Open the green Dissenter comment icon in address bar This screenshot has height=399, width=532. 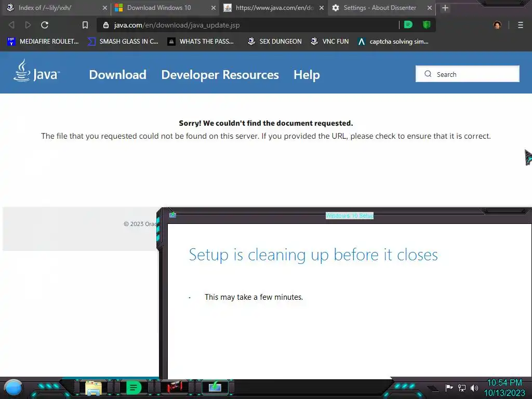tap(408, 25)
